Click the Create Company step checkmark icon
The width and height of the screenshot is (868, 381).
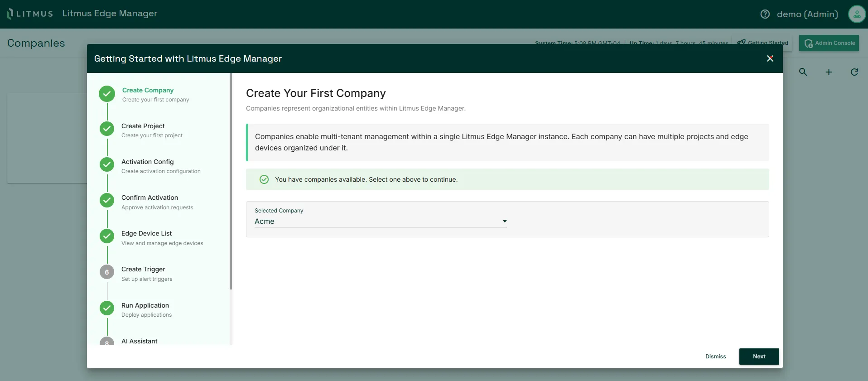tap(107, 94)
